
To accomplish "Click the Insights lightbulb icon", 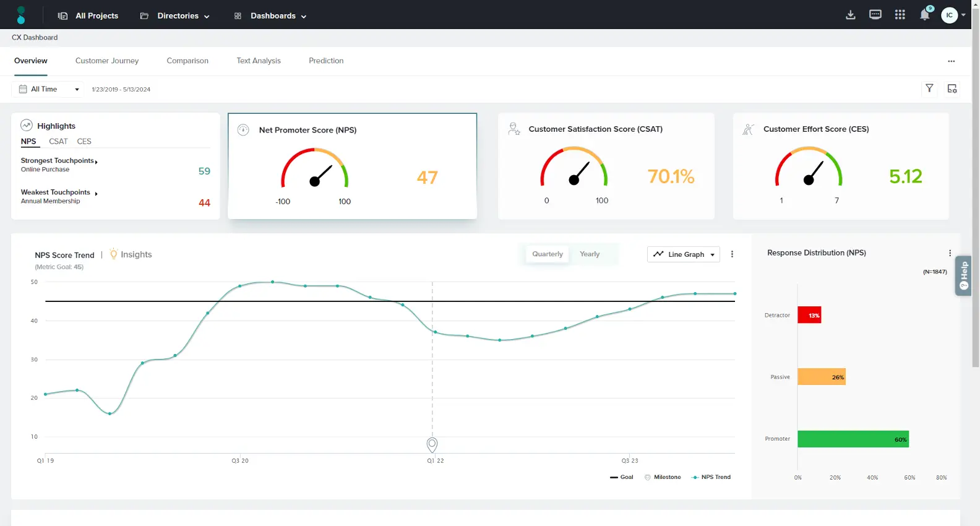I will (x=113, y=254).
